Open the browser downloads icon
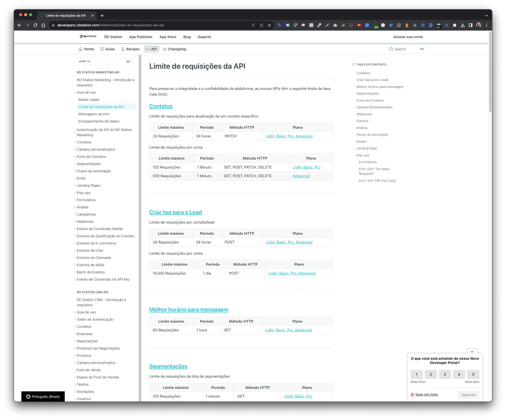This screenshot has width=506, height=420. pos(463,25)
